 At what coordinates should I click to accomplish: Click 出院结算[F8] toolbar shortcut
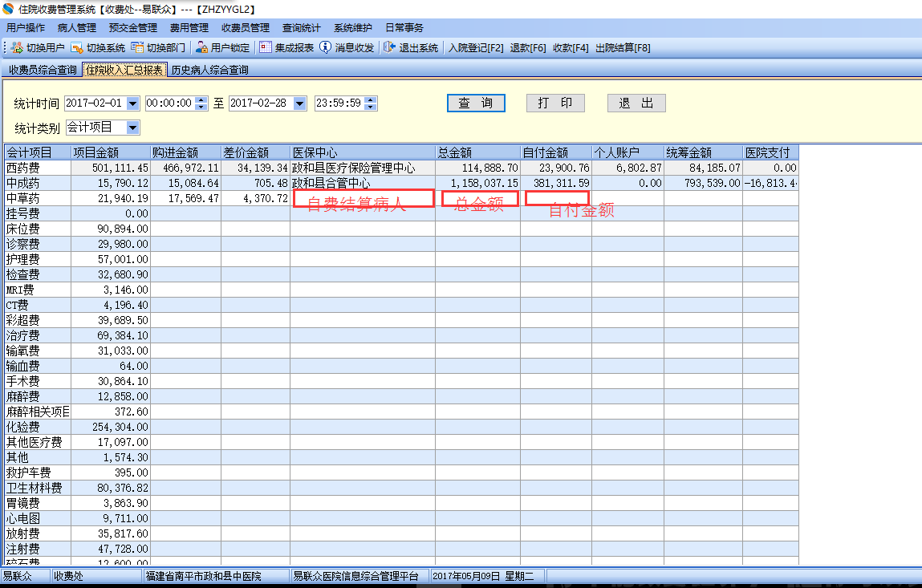pos(623,48)
